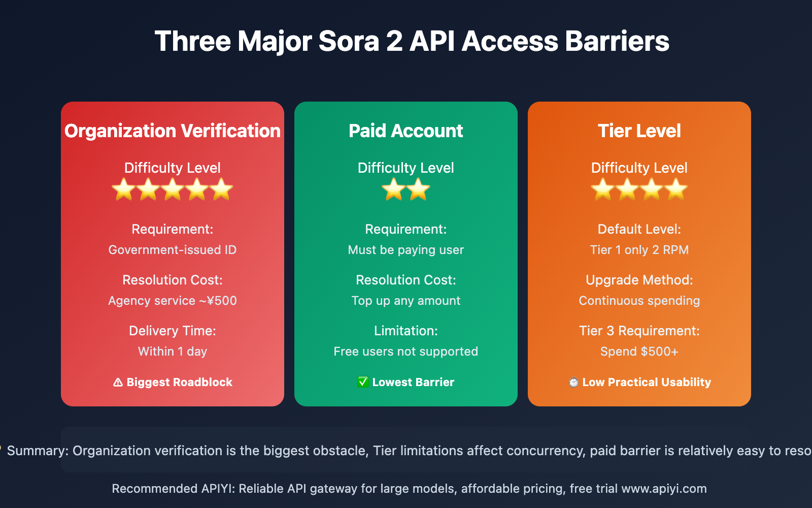This screenshot has height=508, width=812.
Task: Click the Free users not supported text
Action: (x=406, y=352)
